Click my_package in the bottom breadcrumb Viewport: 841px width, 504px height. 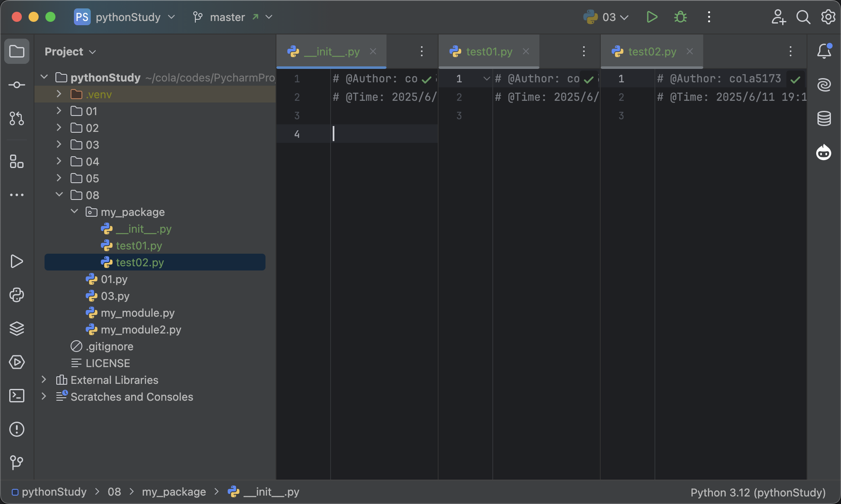tap(174, 492)
